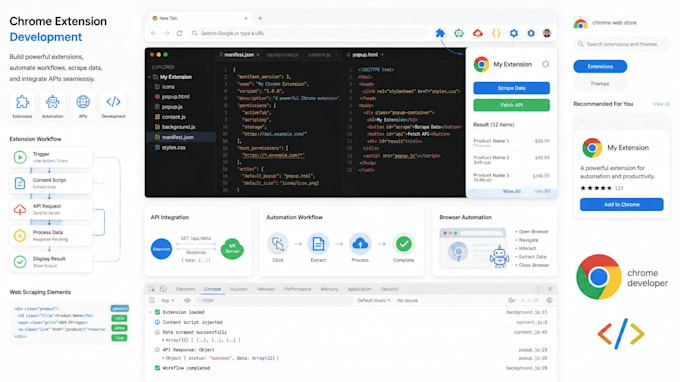Open DevTools console settings gear icon
This screenshot has width=680, height=382.
[x=549, y=300]
